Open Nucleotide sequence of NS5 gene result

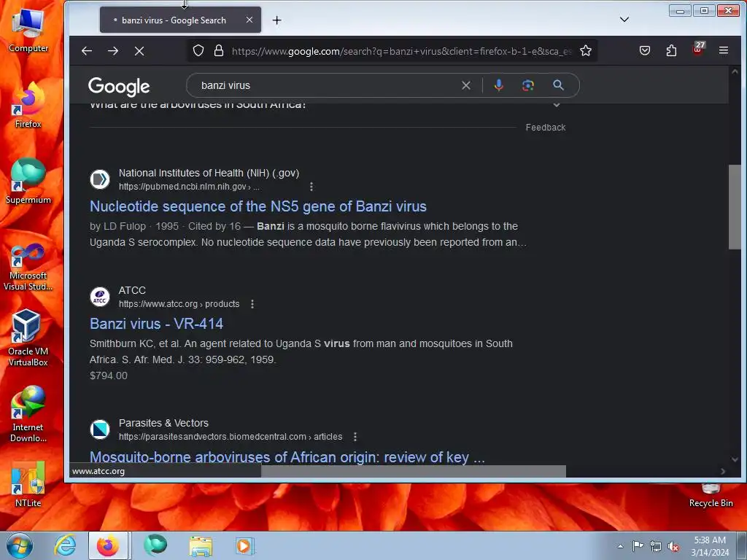click(x=258, y=206)
